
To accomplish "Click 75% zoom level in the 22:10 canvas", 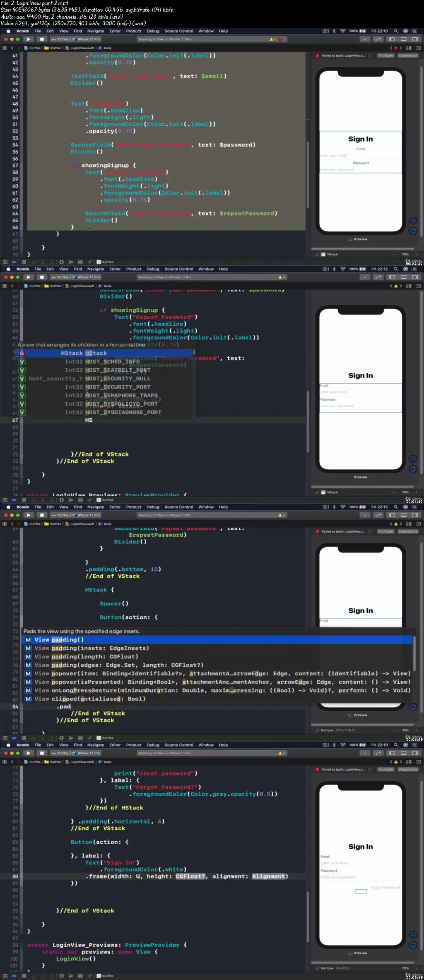I will click(x=405, y=255).
